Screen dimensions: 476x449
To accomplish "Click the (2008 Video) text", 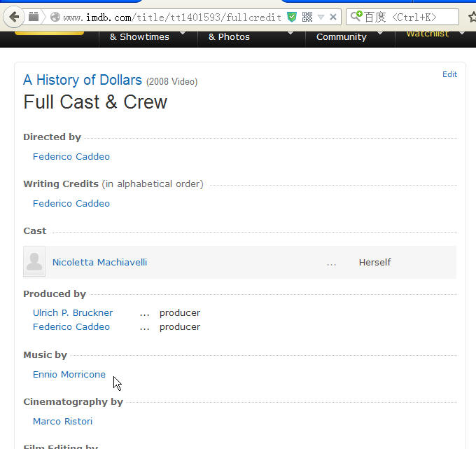I will 171,81.
